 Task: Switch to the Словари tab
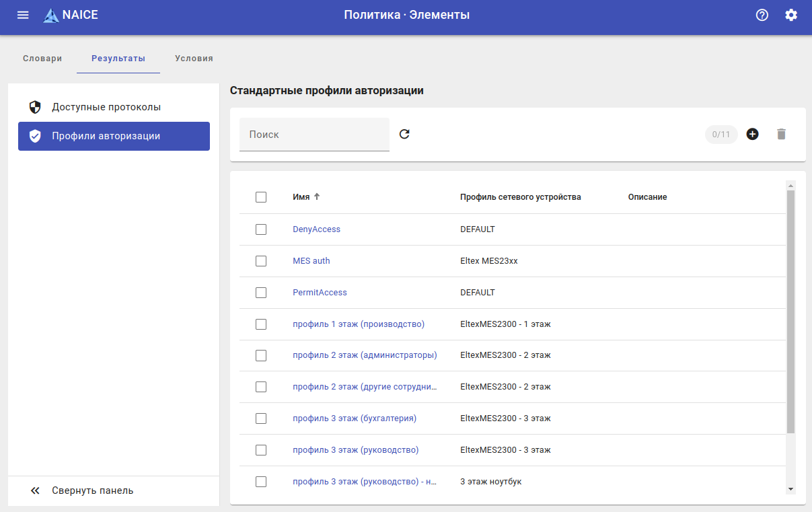(x=42, y=59)
